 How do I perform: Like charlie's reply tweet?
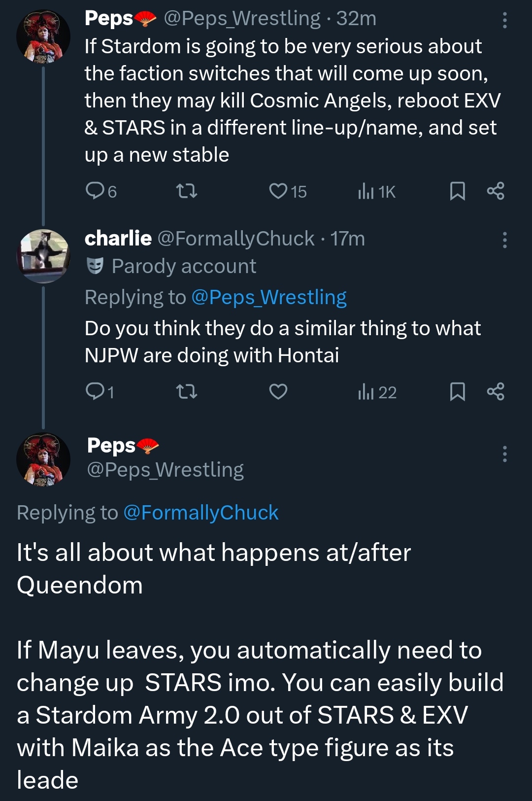point(278,392)
